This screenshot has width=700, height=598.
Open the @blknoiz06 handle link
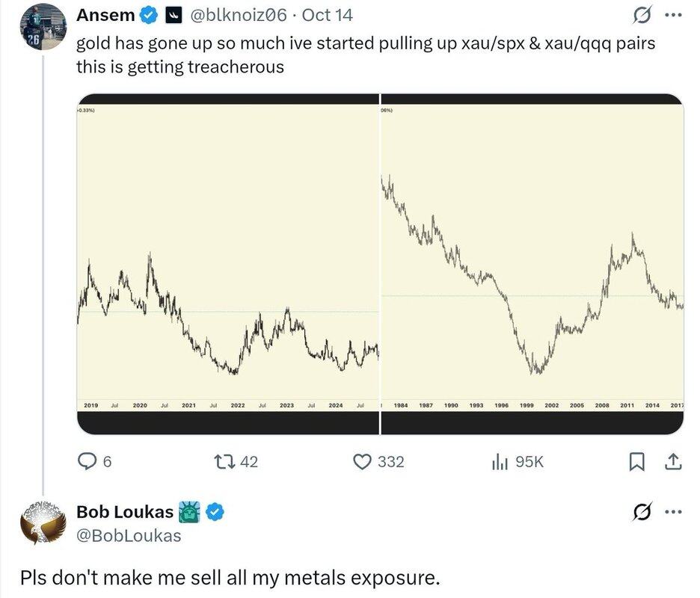coord(240,15)
